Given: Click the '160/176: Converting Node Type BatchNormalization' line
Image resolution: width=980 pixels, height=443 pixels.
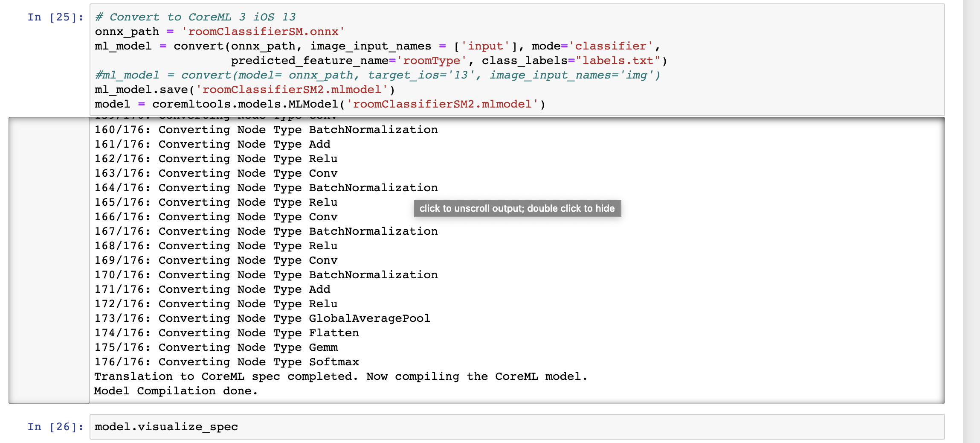Looking at the screenshot, I should pyautogui.click(x=266, y=129).
